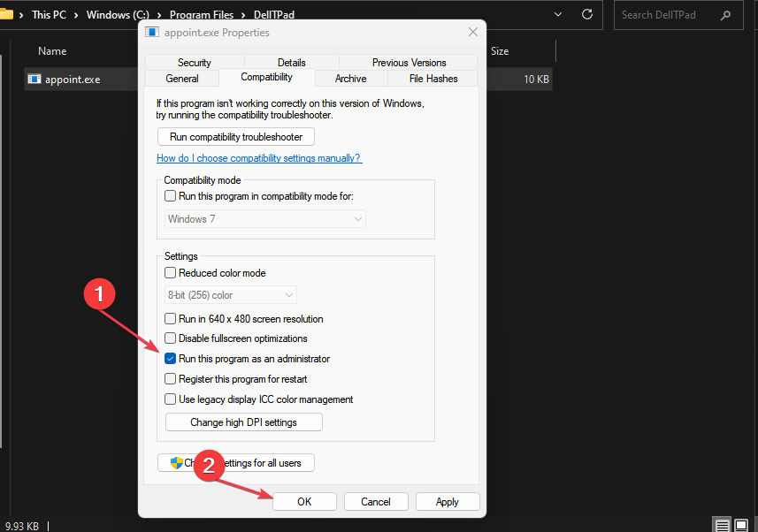This screenshot has width=758, height=532.
Task: Switch to the Details tab
Action: coord(291,62)
